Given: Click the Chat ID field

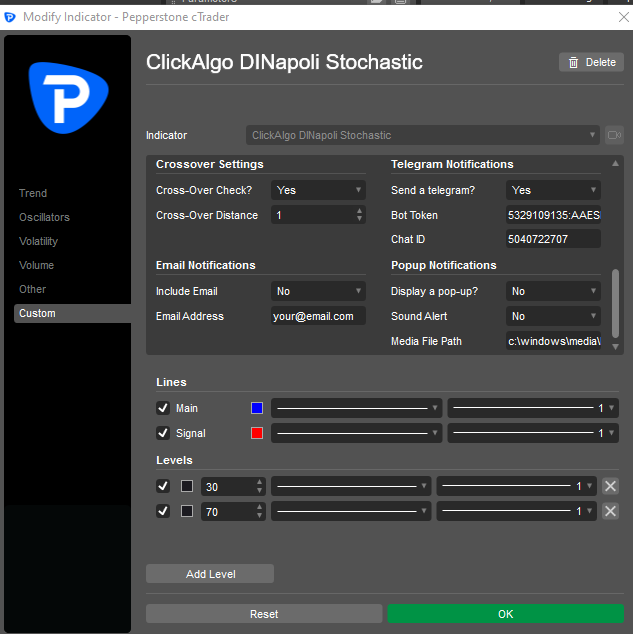Looking at the screenshot, I should click(553, 239).
